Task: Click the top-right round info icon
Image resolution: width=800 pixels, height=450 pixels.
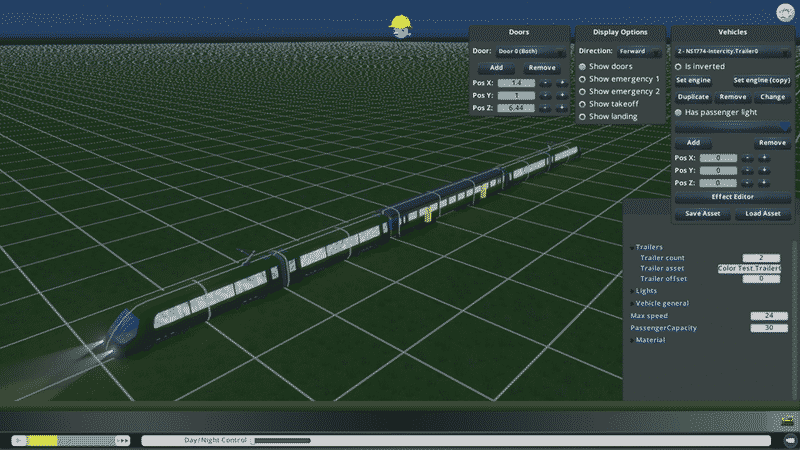Action: coord(785,11)
